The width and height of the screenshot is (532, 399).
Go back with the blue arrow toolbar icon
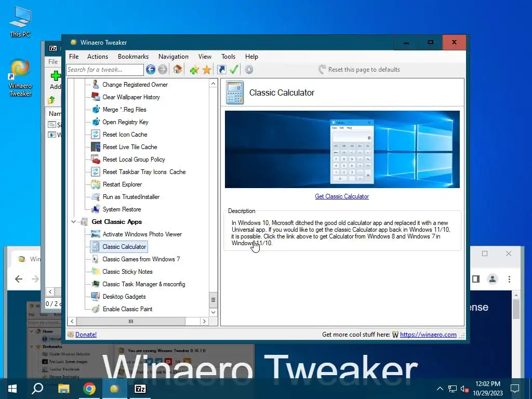pyautogui.click(x=151, y=70)
